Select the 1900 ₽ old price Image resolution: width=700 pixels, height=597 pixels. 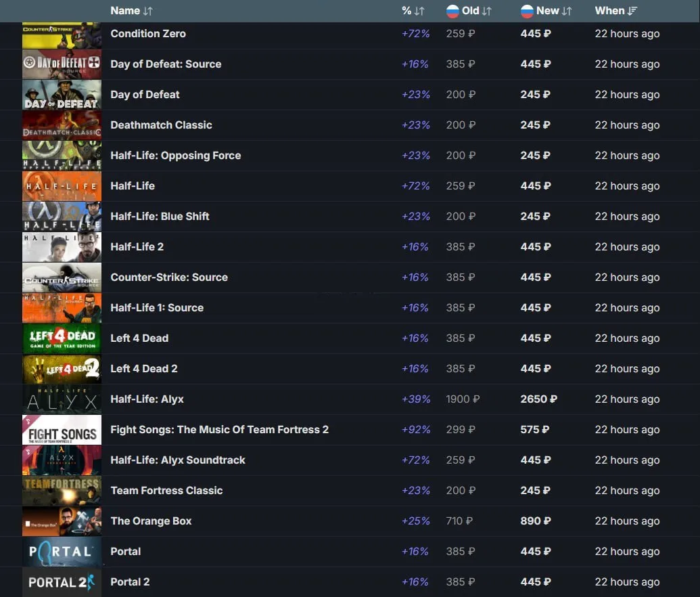pos(463,399)
